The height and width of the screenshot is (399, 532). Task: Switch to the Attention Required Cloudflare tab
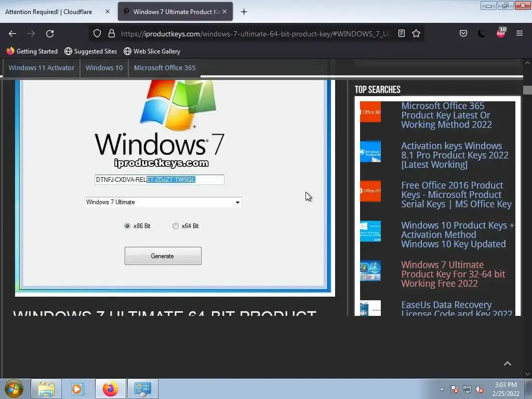(48, 12)
